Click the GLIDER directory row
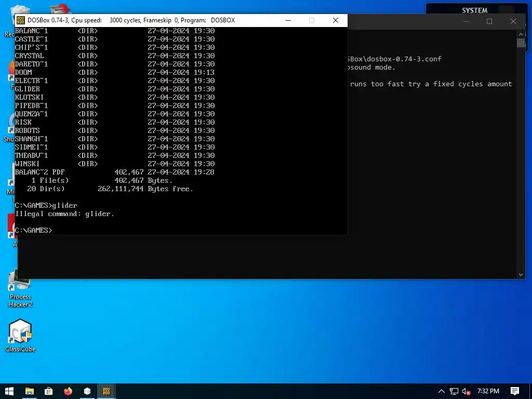The width and height of the screenshot is (532, 399). 115,89
